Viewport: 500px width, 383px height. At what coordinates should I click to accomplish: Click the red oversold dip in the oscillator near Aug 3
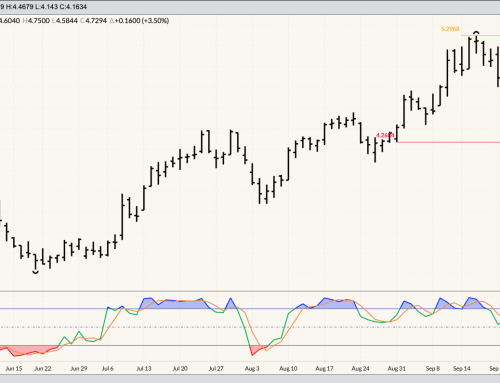pos(257,349)
